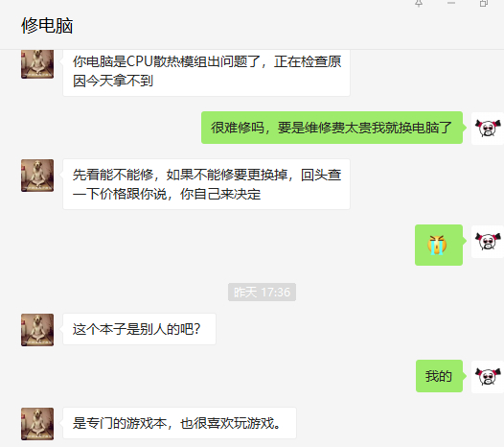Select the 先看能不能修 message bubble
The image size is (504, 447).
[x=206, y=184]
